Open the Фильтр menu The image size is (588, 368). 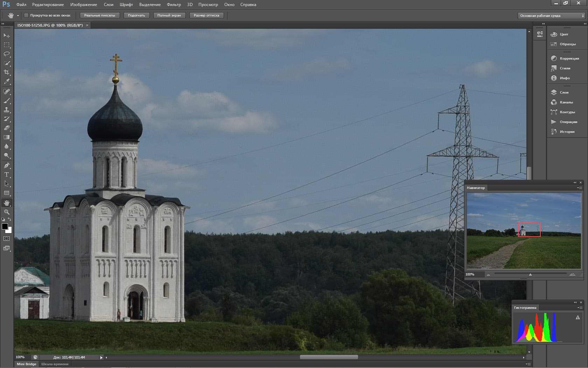click(x=174, y=5)
